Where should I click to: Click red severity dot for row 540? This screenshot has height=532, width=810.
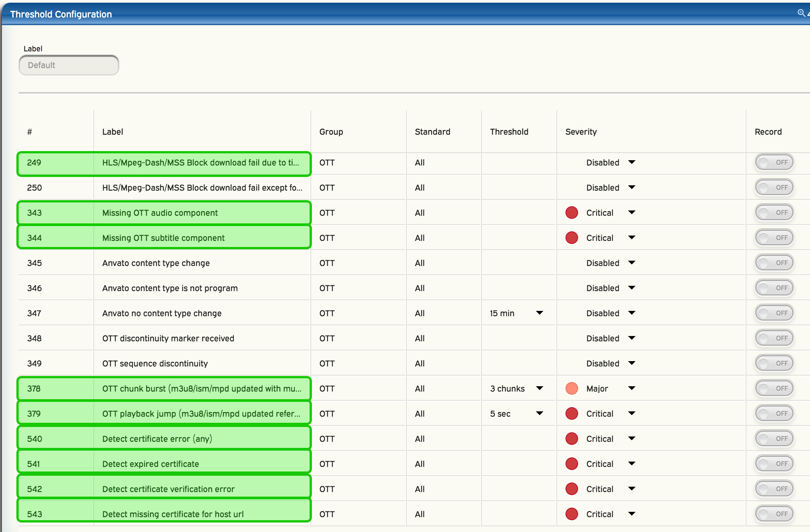pos(572,439)
